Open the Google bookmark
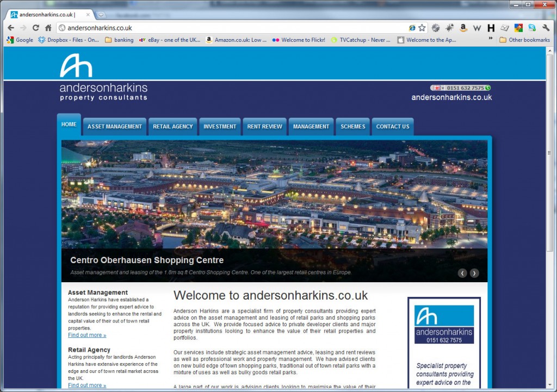 20,40
